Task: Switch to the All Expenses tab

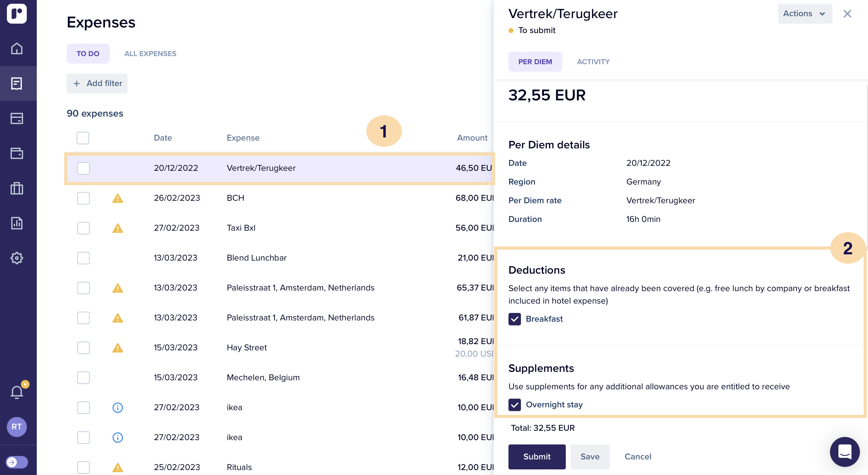Action: click(x=150, y=54)
